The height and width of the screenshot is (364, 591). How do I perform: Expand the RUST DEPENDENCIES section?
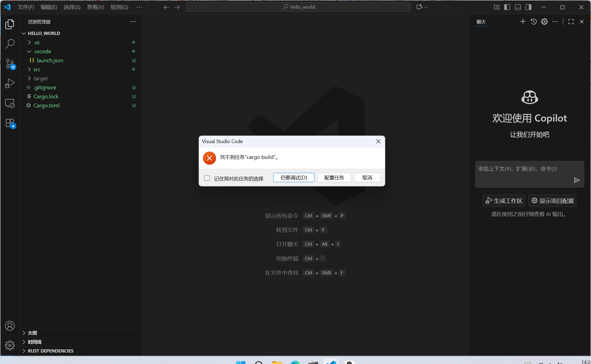[x=51, y=351]
